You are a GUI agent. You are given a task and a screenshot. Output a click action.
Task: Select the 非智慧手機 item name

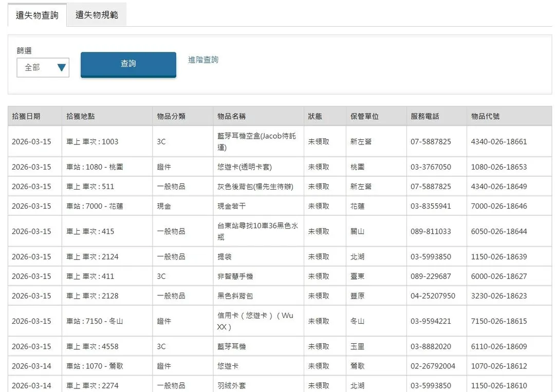coord(235,276)
